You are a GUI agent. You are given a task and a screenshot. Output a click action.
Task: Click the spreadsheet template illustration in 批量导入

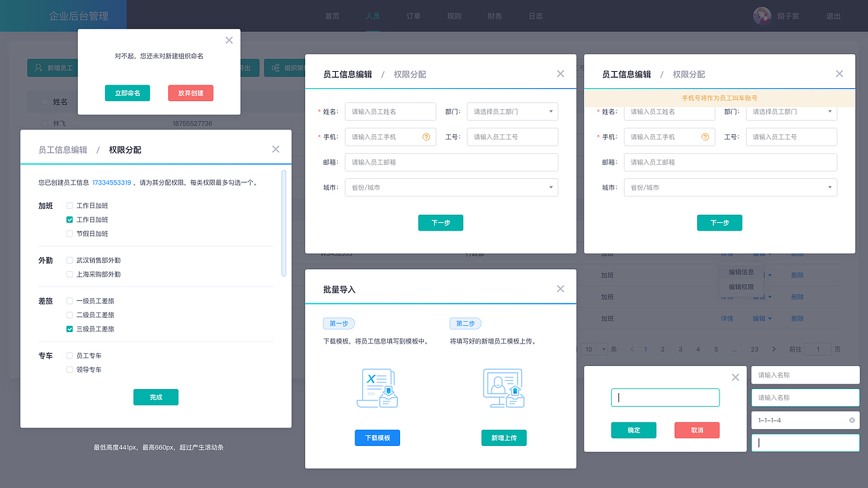(x=378, y=388)
